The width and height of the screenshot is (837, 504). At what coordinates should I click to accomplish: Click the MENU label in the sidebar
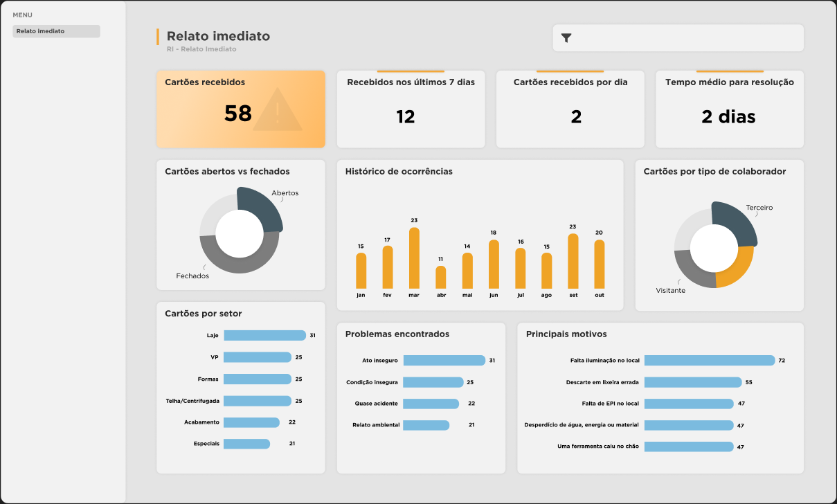pyautogui.click(x=21, y=14)
